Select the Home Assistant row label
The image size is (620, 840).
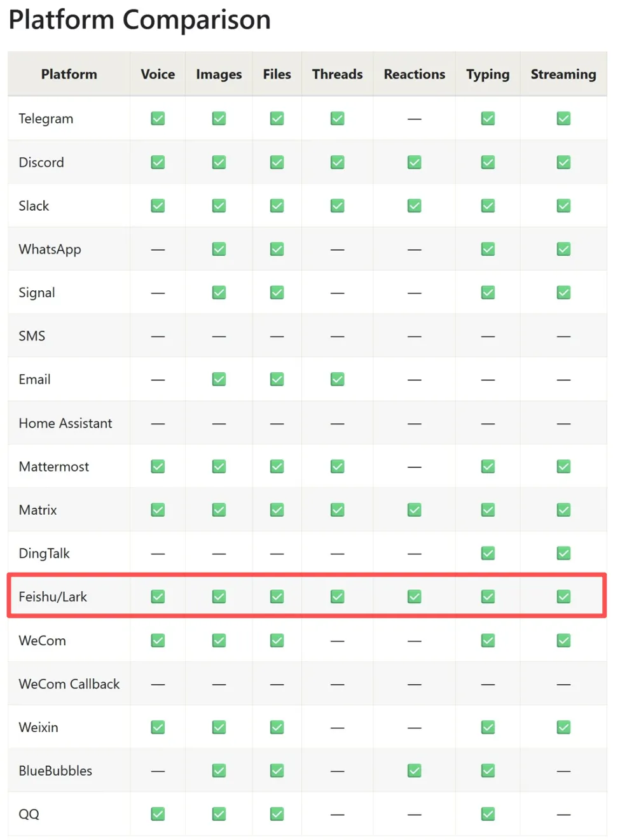65,423
